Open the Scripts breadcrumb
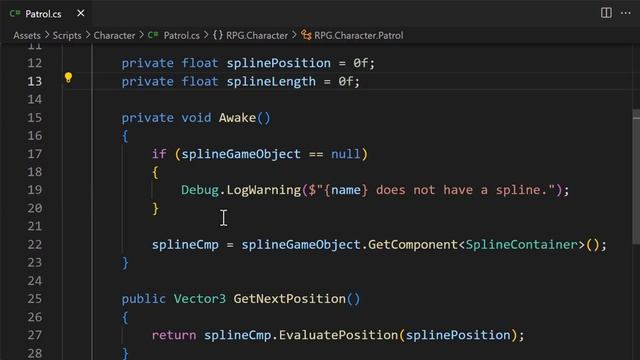This screenshot has height=360, width=640. pyautogui.click(x=67, y=36)
